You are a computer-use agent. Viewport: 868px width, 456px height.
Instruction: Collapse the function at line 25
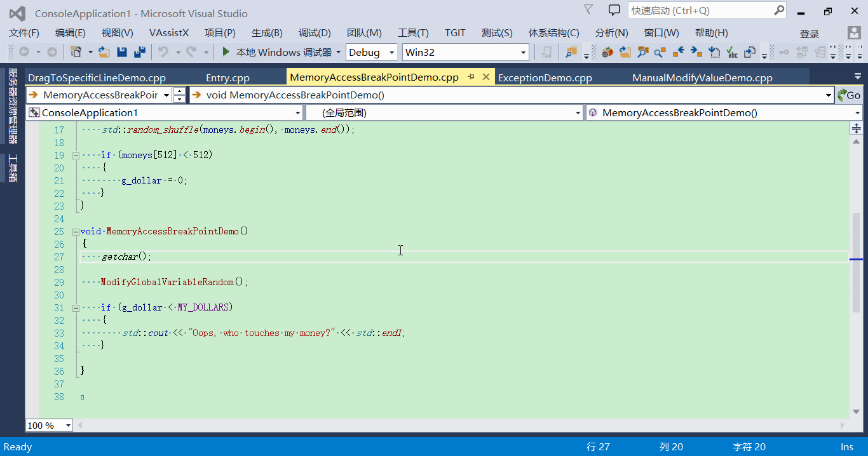point(76,231)
